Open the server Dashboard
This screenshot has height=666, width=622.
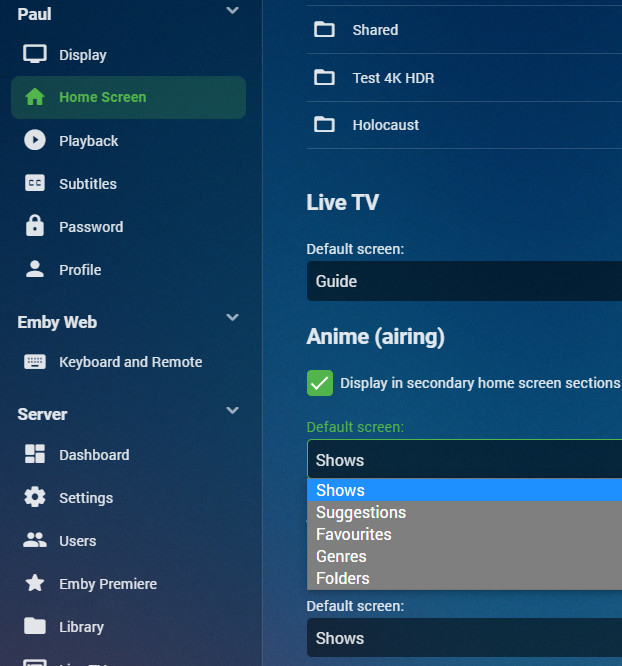tap(94, 455)
